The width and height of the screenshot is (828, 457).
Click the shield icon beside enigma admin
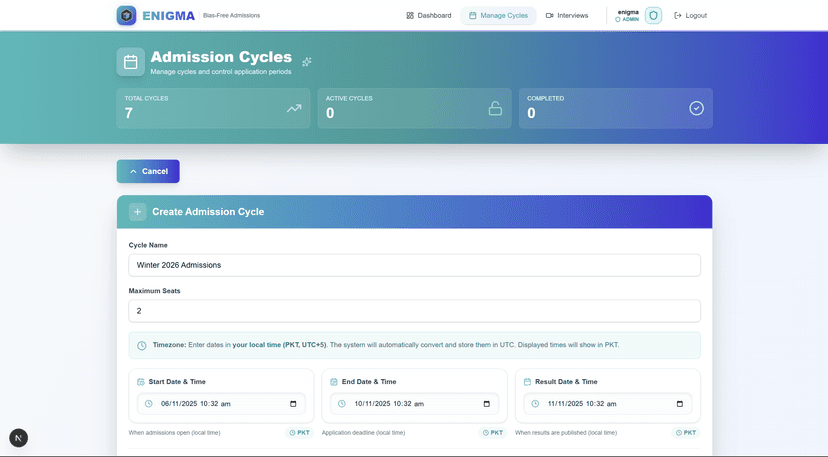653,15
